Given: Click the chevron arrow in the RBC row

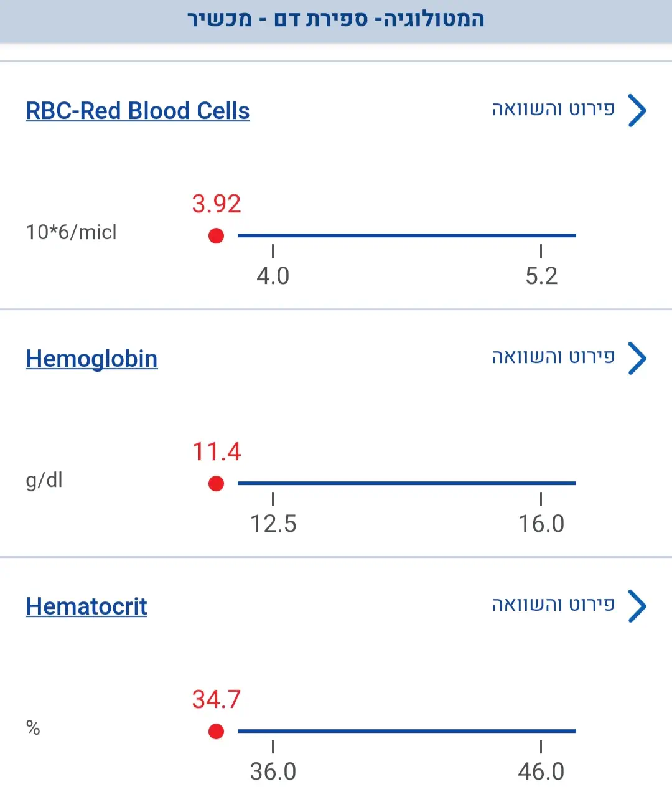Looking at the screenshot, I should tap(637, 111).
